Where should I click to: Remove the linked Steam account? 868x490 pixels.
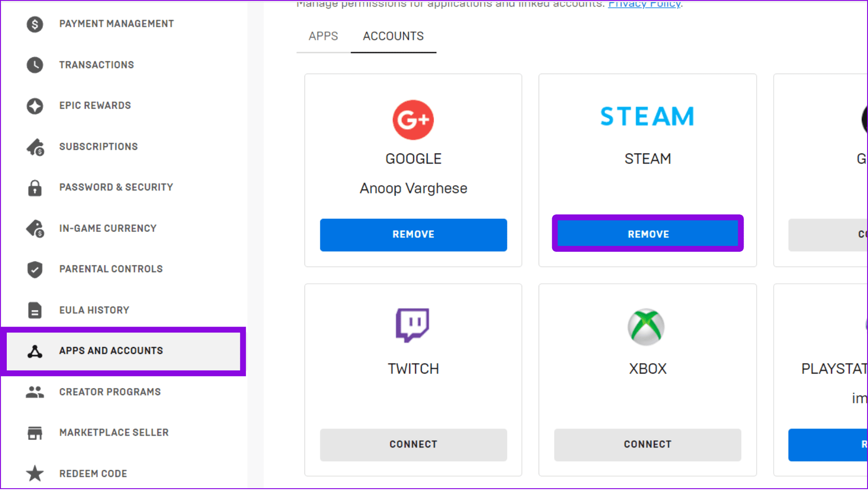648,234
